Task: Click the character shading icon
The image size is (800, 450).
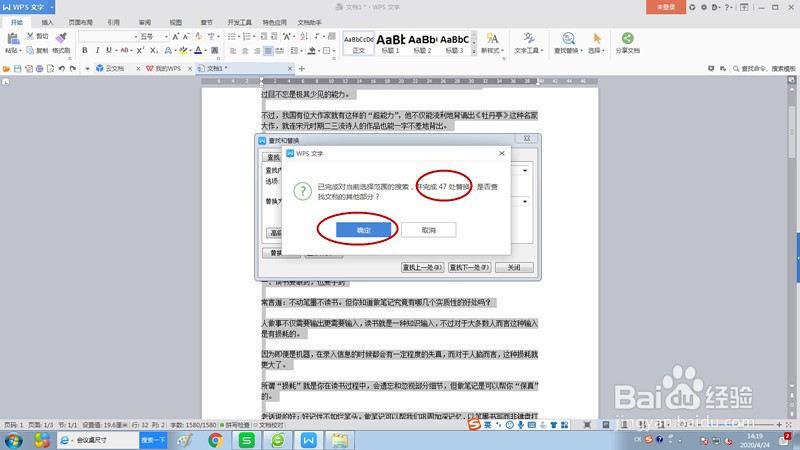Action: click(215, 51)
